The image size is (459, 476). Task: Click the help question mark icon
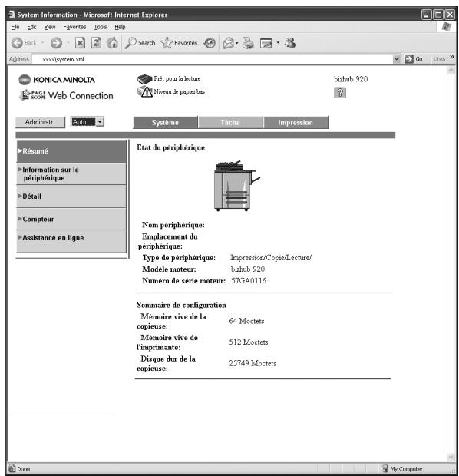point(340,92)
